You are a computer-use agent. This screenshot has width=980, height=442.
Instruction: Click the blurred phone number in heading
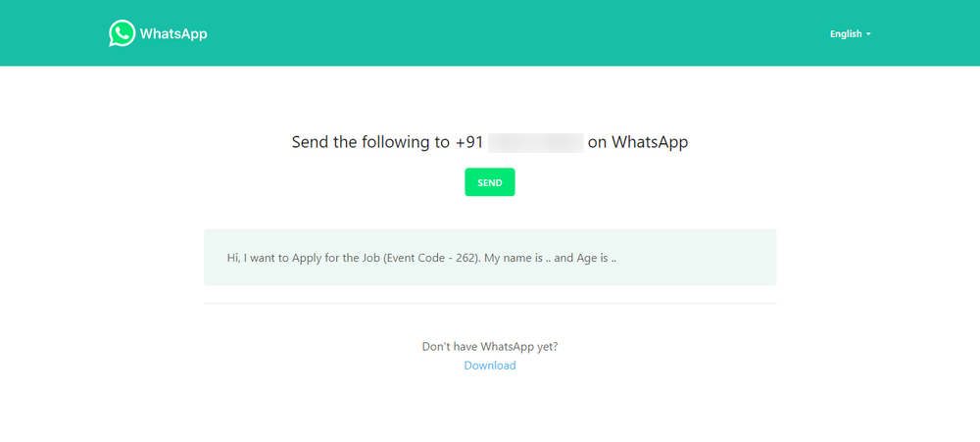[536, 142]
